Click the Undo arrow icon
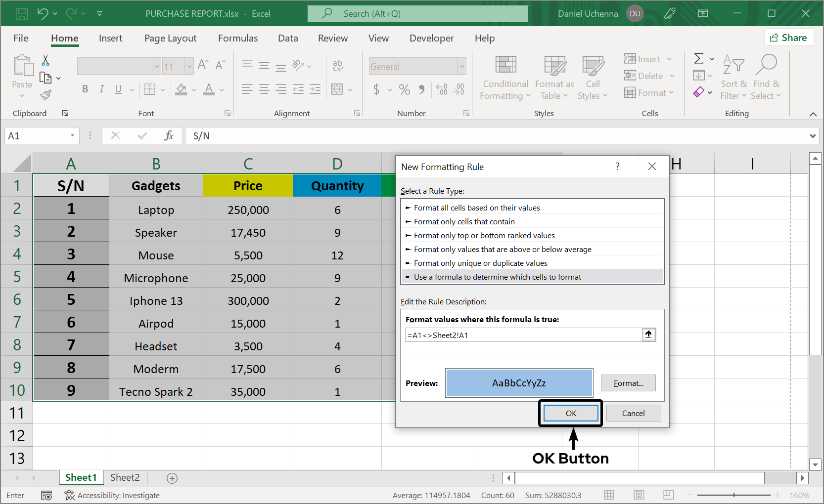824x504 pixels. point(43,14)
